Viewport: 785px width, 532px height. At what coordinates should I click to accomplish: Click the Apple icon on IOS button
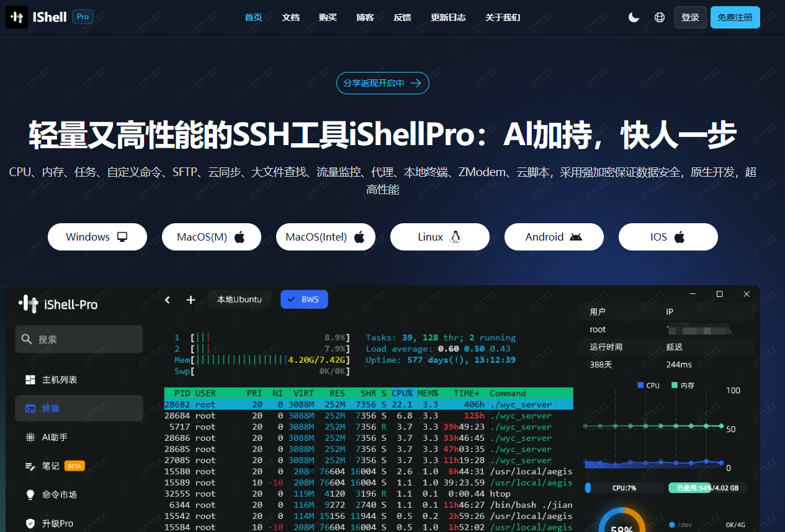pos(680,237)
